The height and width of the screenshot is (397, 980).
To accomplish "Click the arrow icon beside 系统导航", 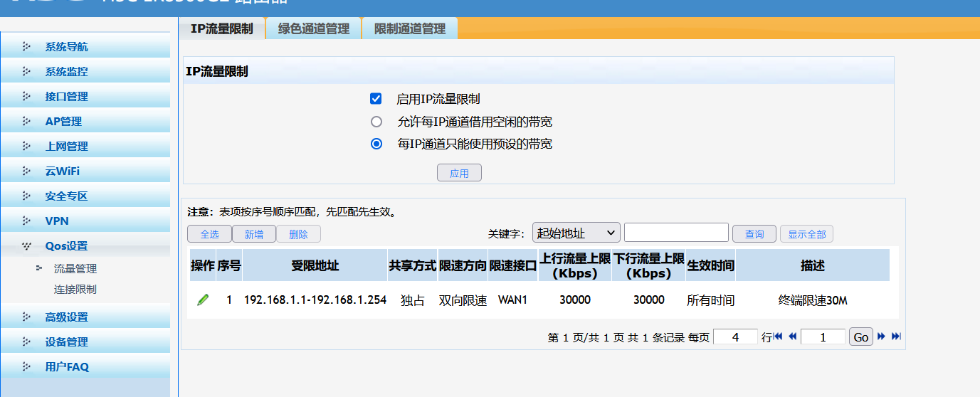I will 26,47.
